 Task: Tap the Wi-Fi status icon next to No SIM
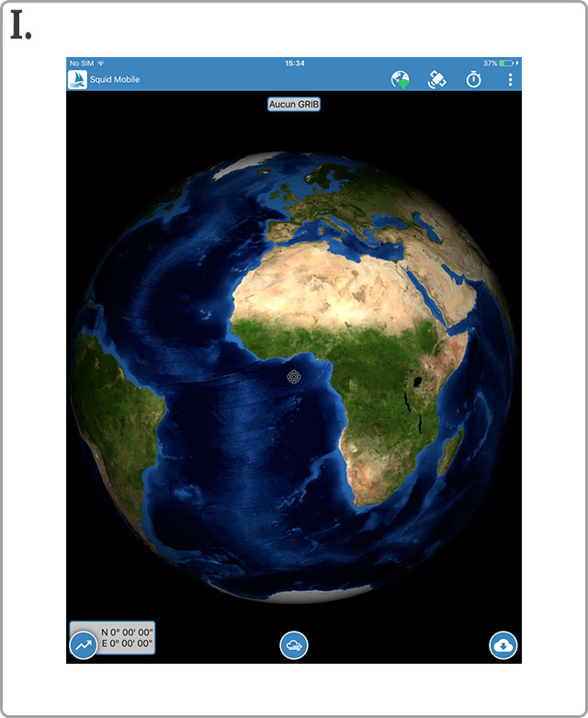tap(101, 63)
